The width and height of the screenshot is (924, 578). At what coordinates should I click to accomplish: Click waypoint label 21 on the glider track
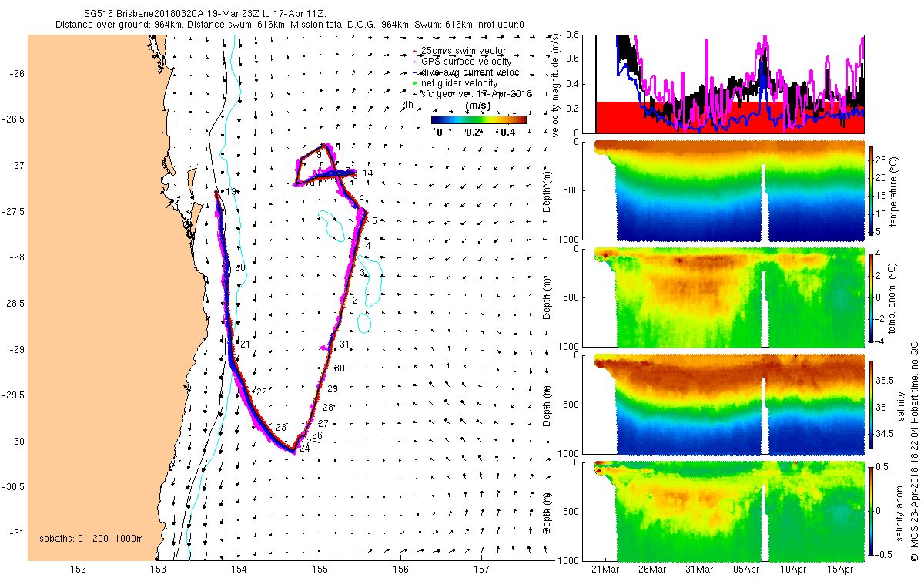click(245, 344)
